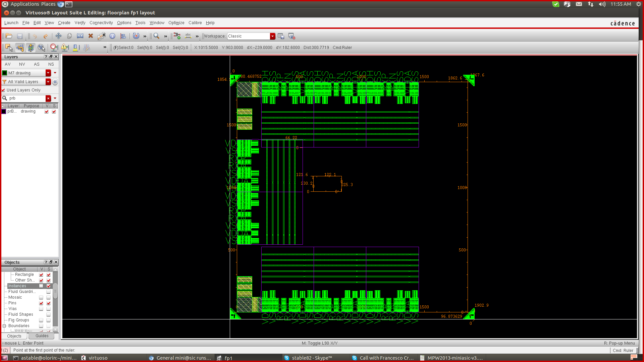Click the Open folder toolbar icon

[x=9, y=36]
